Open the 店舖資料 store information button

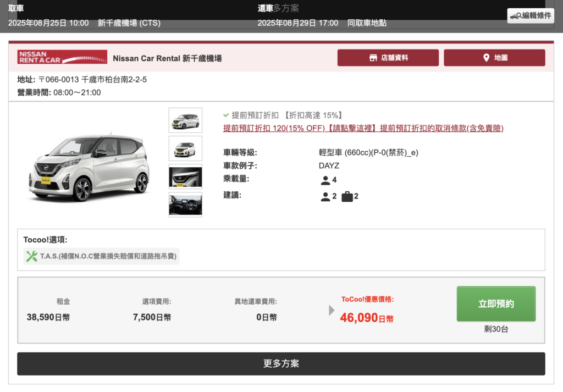point(388,58)
